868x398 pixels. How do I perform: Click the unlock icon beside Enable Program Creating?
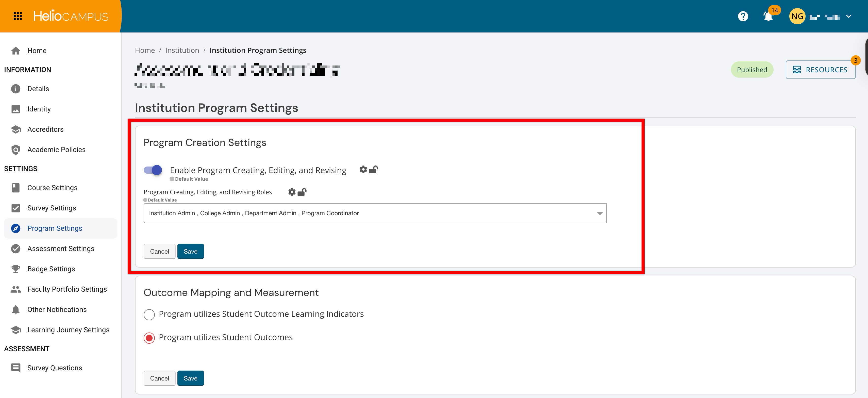[373, 170]
